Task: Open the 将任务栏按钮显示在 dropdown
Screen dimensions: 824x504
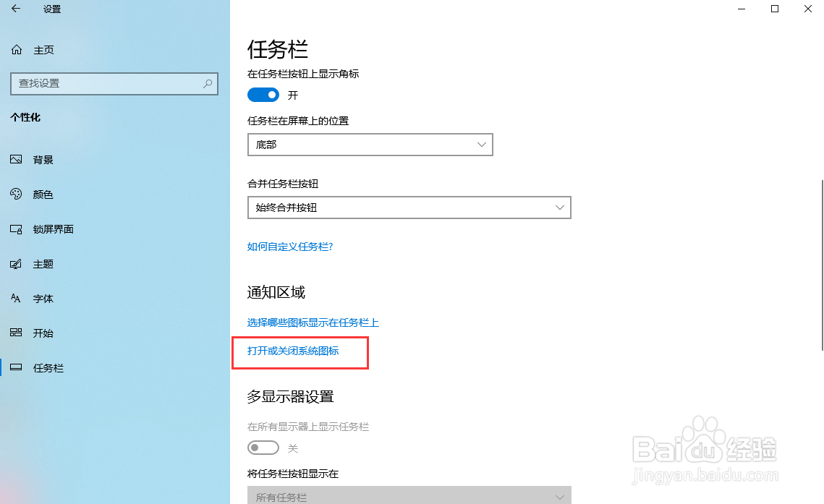Action: pyautogui.click(x=409, y=497)
